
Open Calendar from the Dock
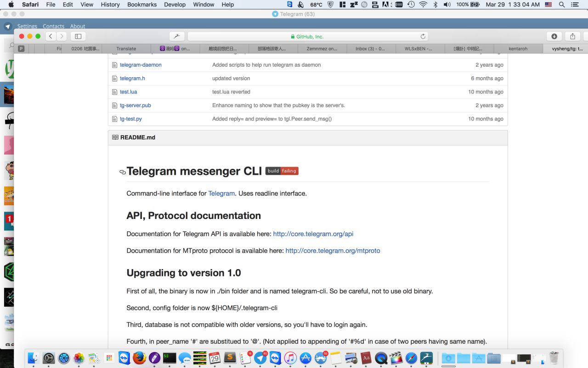(215, 358)
